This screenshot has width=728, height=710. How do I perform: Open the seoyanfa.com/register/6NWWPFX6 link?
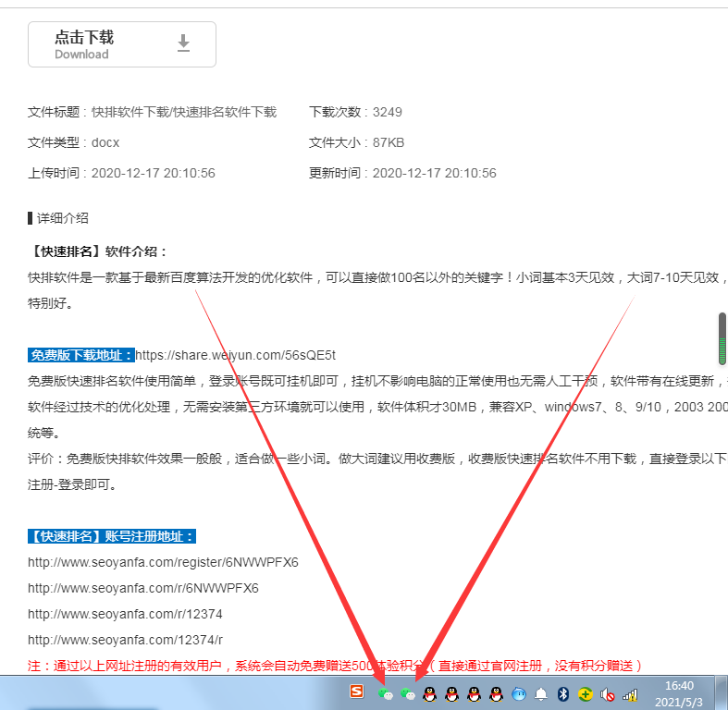click(163, 562)
